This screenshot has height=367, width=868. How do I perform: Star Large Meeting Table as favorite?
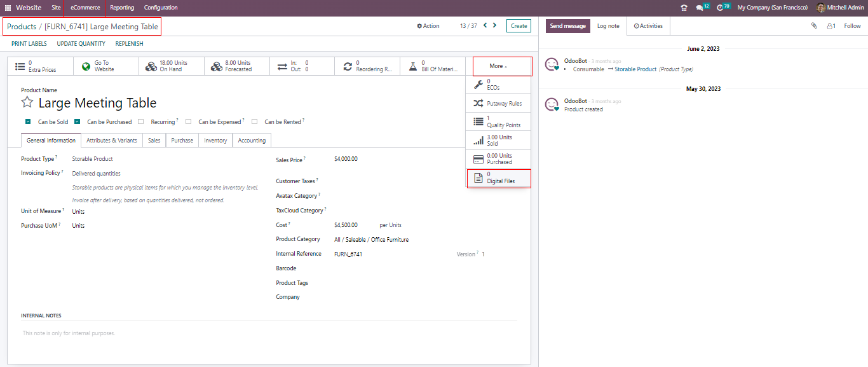[x=27, y=103]
